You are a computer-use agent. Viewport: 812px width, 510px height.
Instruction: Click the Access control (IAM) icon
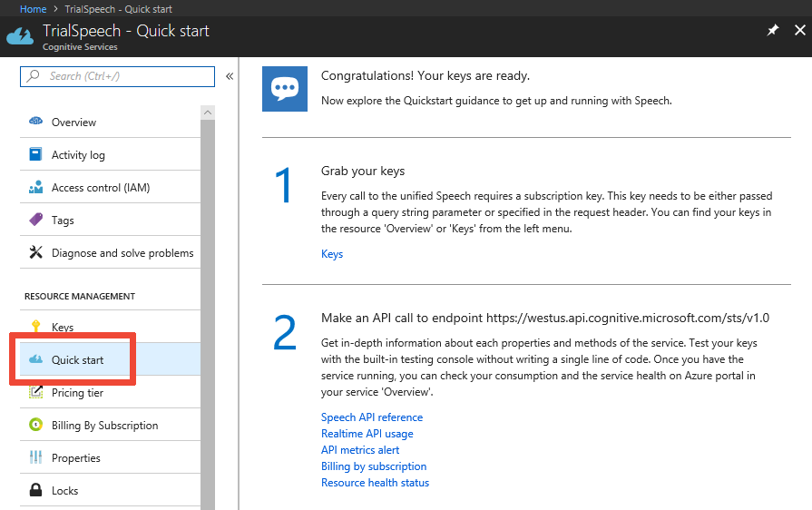(x=36, y=188)
